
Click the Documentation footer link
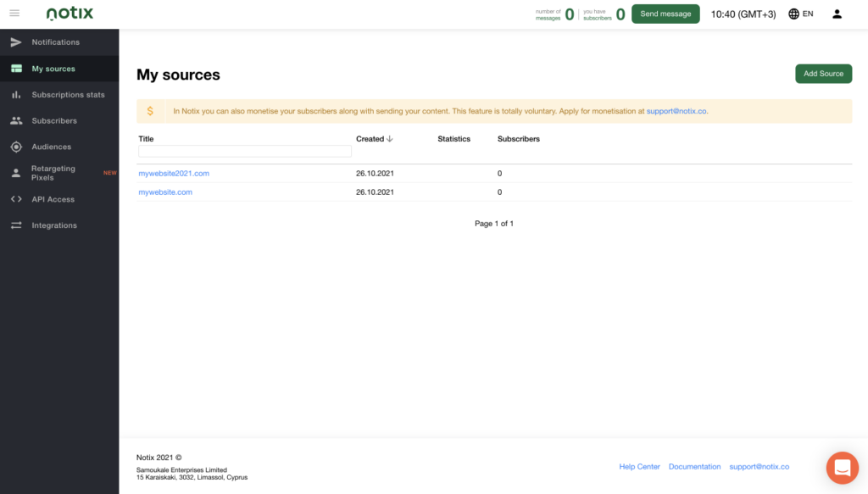click(x=694, y=467)
